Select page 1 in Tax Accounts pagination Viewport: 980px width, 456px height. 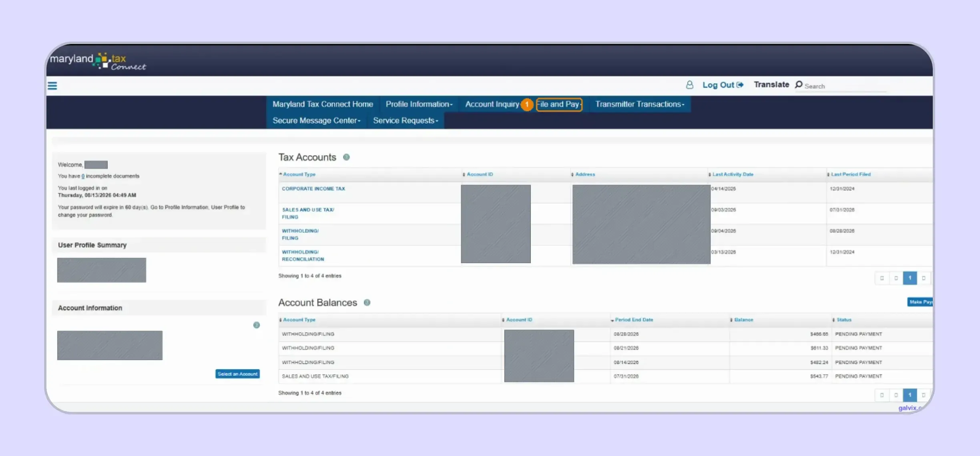(910, 278)
